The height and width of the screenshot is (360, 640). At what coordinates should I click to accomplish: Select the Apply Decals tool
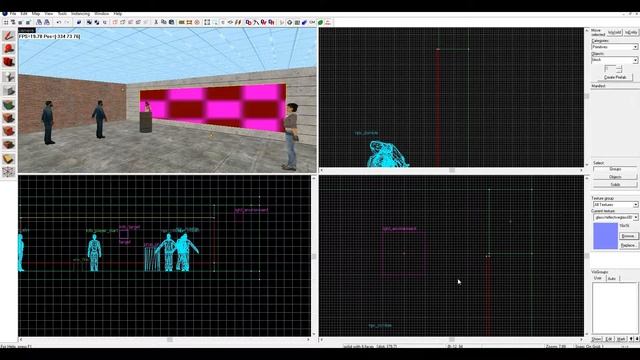[x=9, y=131]
